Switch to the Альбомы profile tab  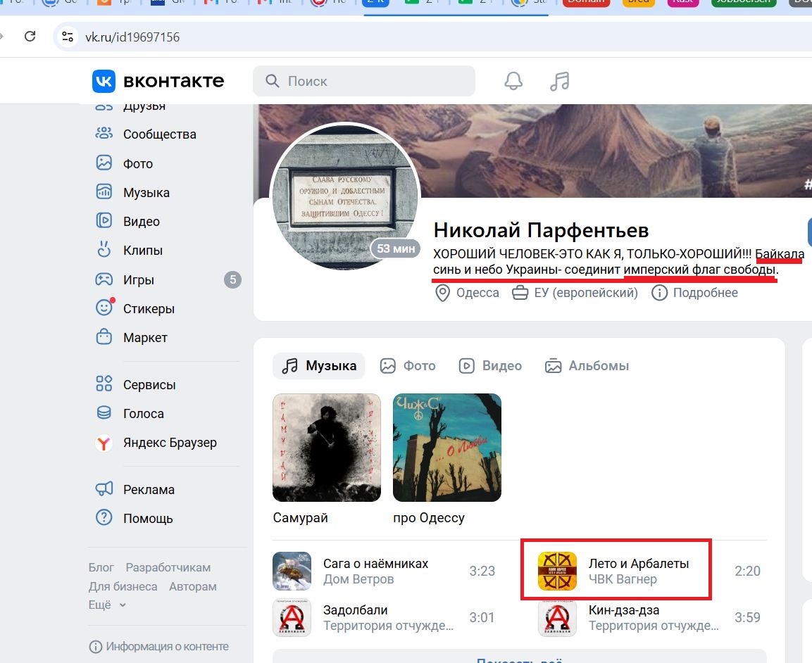tap(587, 366)
